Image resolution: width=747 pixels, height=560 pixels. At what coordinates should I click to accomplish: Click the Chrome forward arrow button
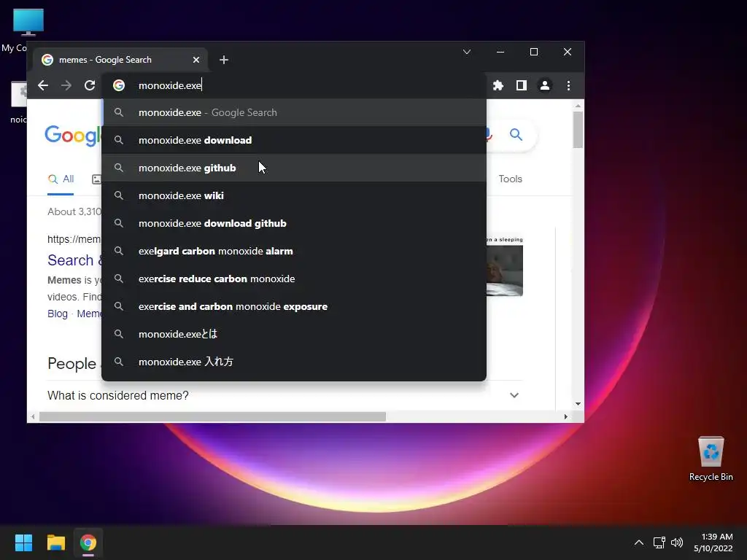pyautogui.click(x=66, y=85)
